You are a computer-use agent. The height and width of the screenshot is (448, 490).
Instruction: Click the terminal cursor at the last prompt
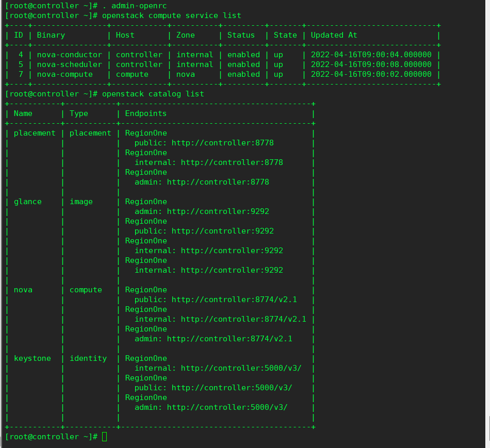[x=104, y=437]
